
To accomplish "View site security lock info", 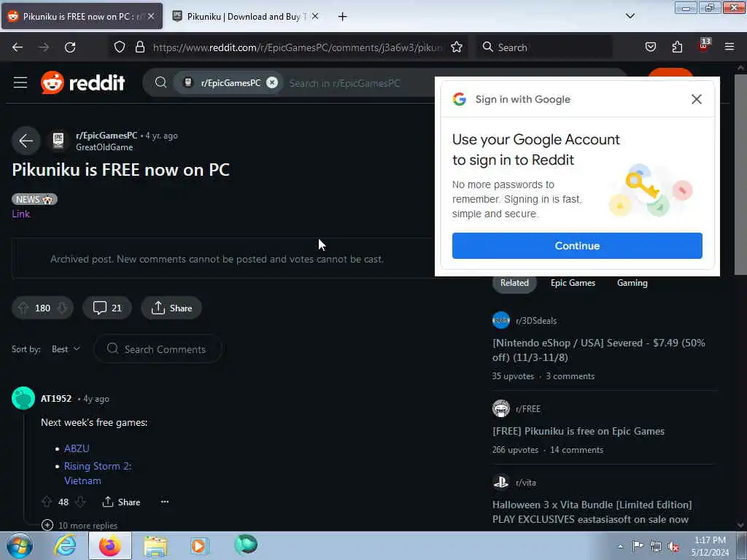I will [139, 47].
